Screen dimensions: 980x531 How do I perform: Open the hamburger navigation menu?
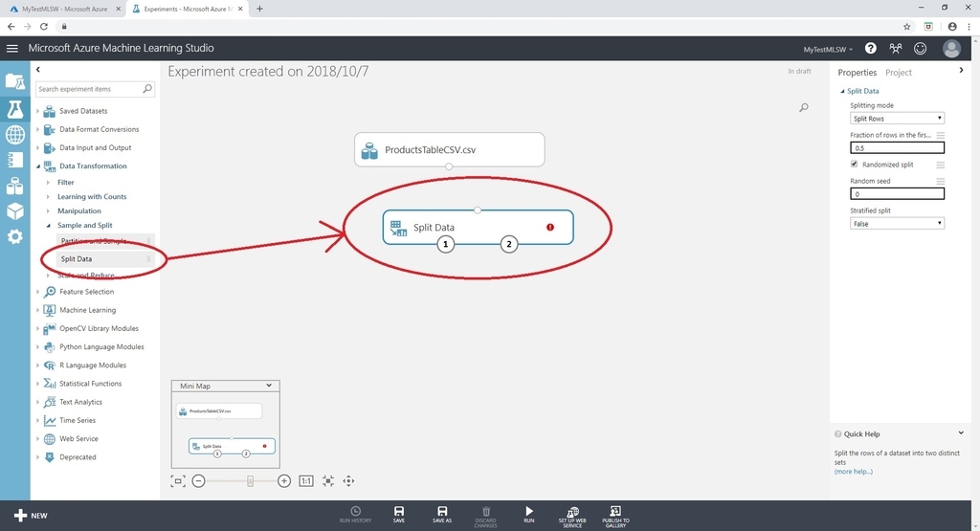click(11, 48)
